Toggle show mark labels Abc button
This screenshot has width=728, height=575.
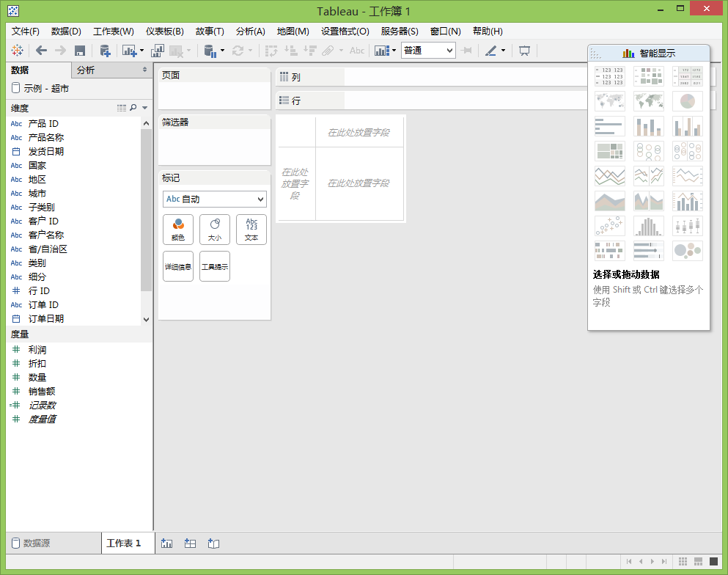357,50
